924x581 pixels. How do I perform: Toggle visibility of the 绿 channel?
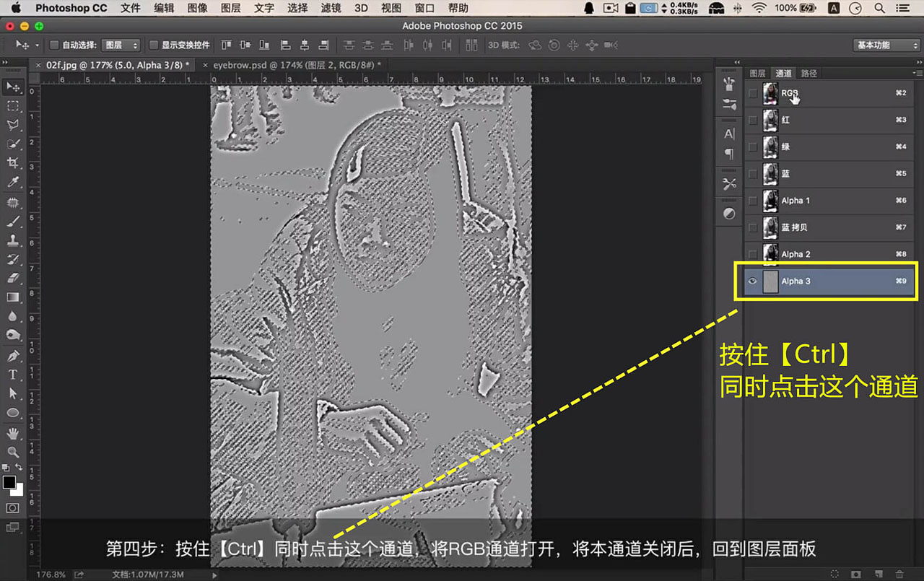(753, 147)
